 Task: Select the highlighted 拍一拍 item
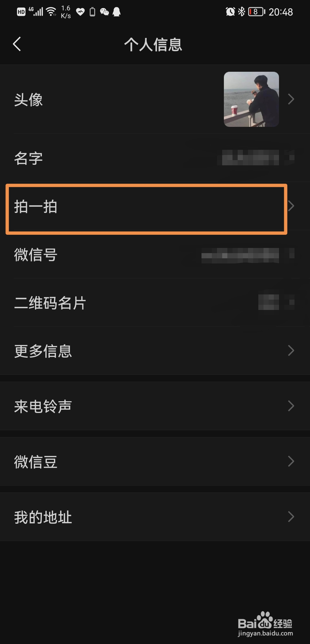point(146,209)
